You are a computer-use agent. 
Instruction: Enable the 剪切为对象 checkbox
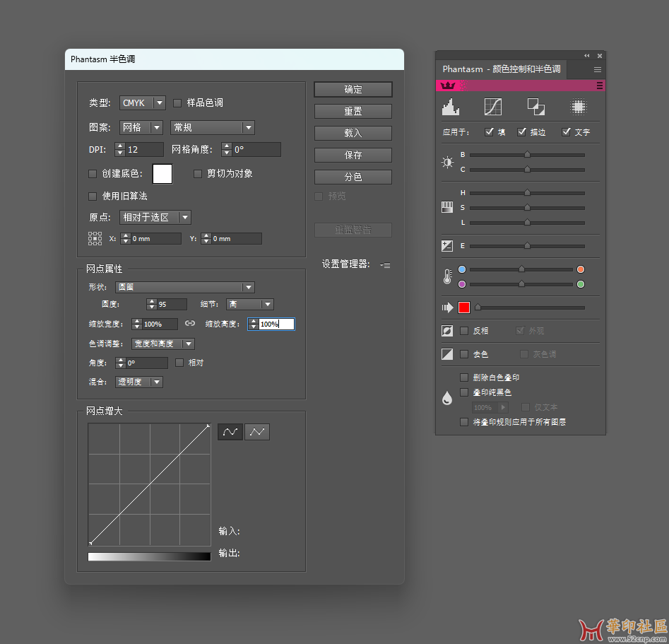198,174
